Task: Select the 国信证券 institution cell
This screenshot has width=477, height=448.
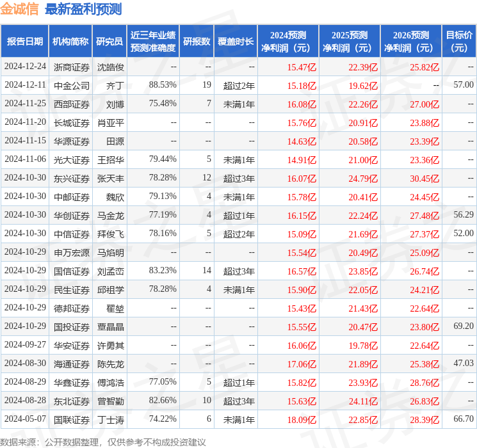Action: (72, 271)
